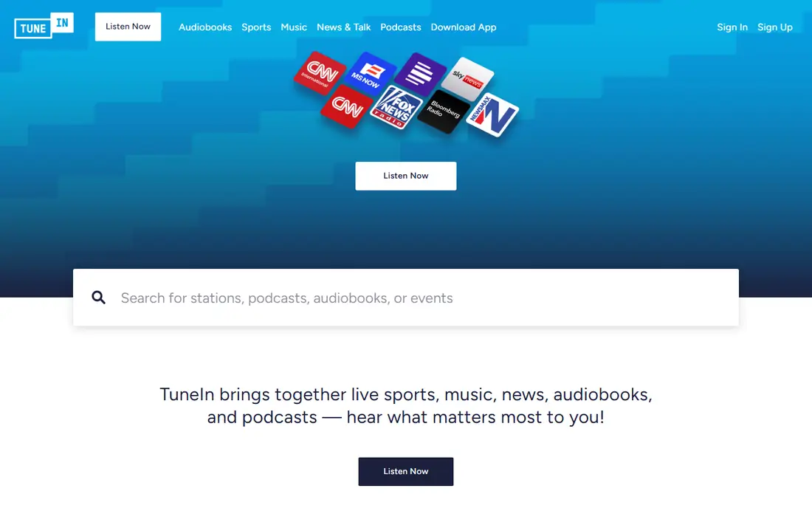Viewport: 812px width, 508px height.
Task: Select the Bloomberg Radio tile
Action: [444, 111]
